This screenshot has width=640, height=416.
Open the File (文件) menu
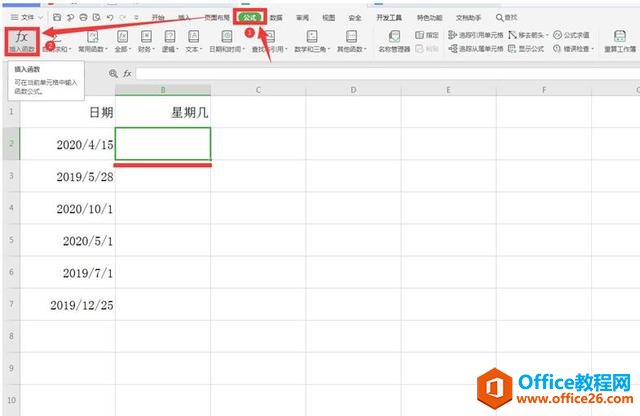click(x=27, y=18)
